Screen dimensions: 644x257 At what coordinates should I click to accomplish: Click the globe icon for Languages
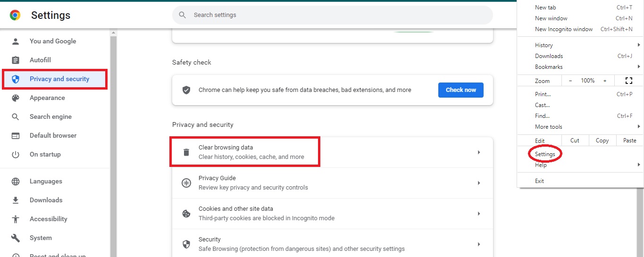tap(16, 181)
